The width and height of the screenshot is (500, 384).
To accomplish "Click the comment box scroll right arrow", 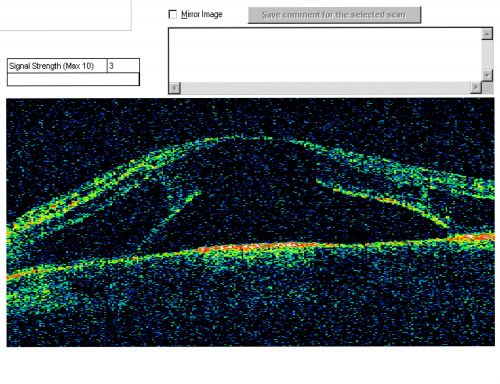I will coord(476,88).
